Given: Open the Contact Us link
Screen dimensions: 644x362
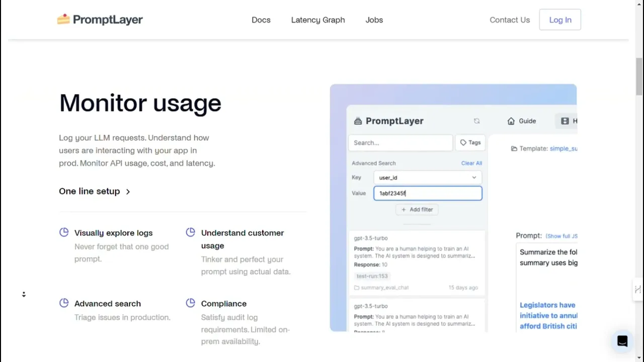Looking at the screenshot, I should [x=510, y=20].
